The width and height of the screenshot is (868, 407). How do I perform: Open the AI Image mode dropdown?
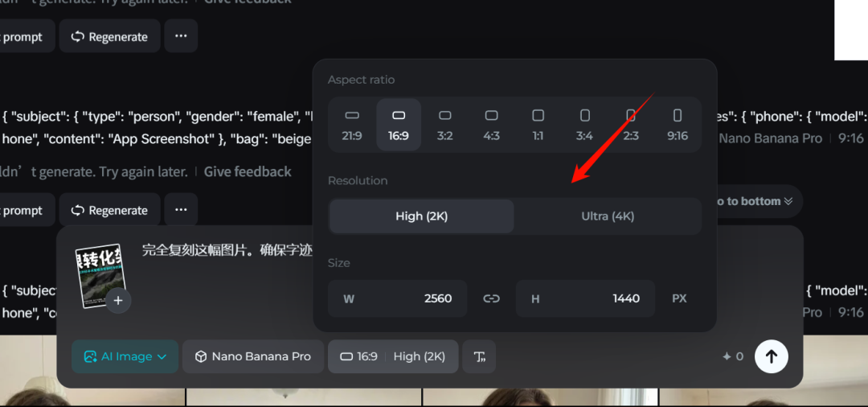coord(125,356)
